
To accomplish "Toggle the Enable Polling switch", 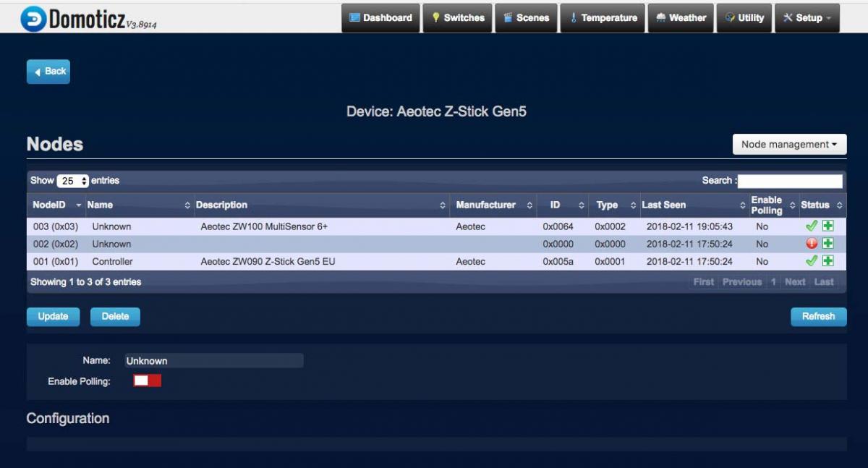I will tap(147, 380).
